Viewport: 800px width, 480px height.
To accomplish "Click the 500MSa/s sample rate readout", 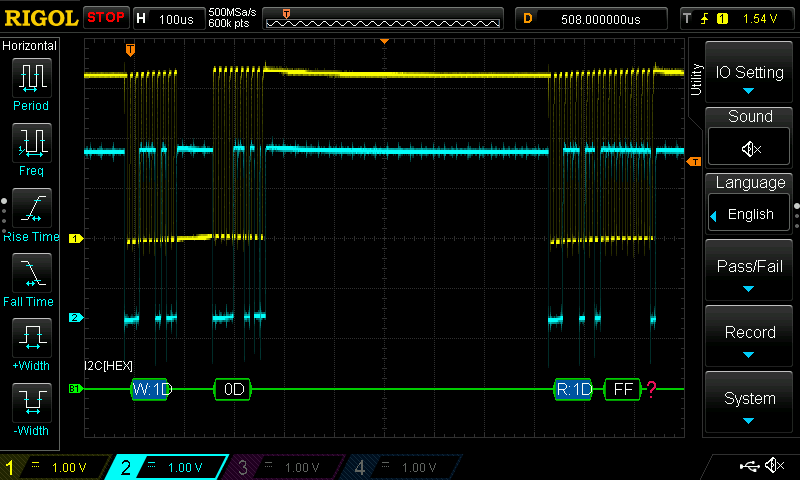I will (x=232, y=12).
